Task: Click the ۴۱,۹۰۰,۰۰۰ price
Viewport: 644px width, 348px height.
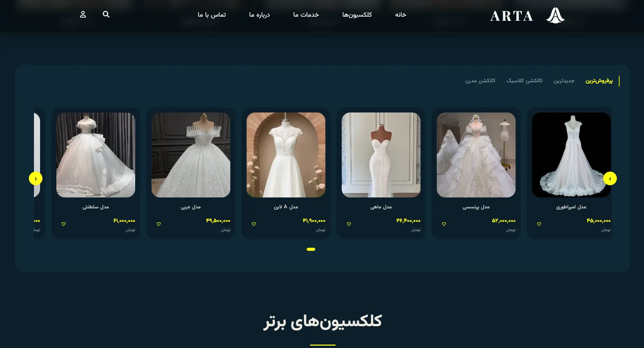Action: (x=314, y=221)
